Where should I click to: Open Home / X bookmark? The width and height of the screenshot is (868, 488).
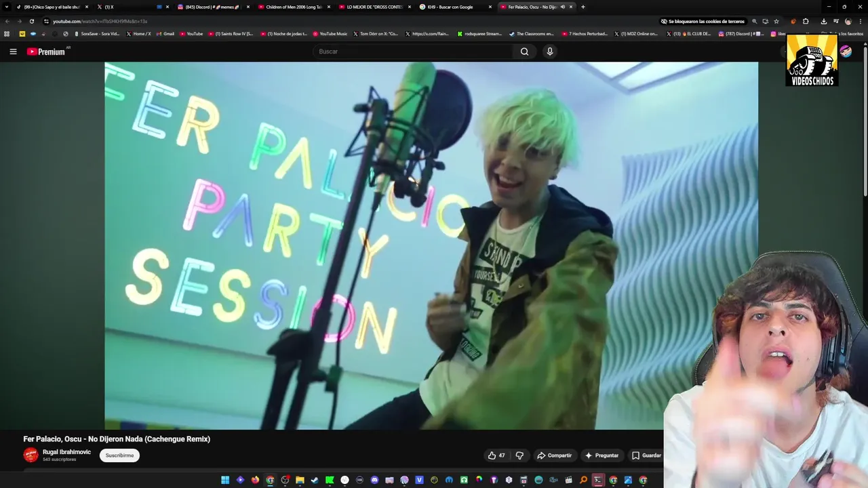coord(139,33)
